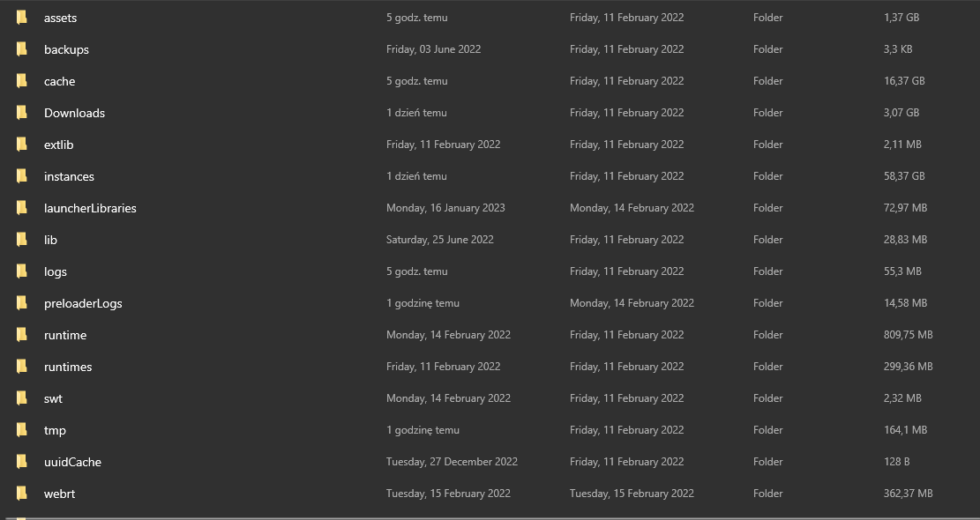Click the cache folder icon

point(22,81)
